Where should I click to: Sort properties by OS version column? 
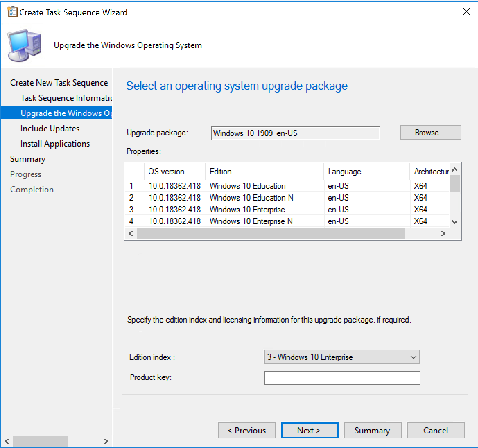(175, 172)
